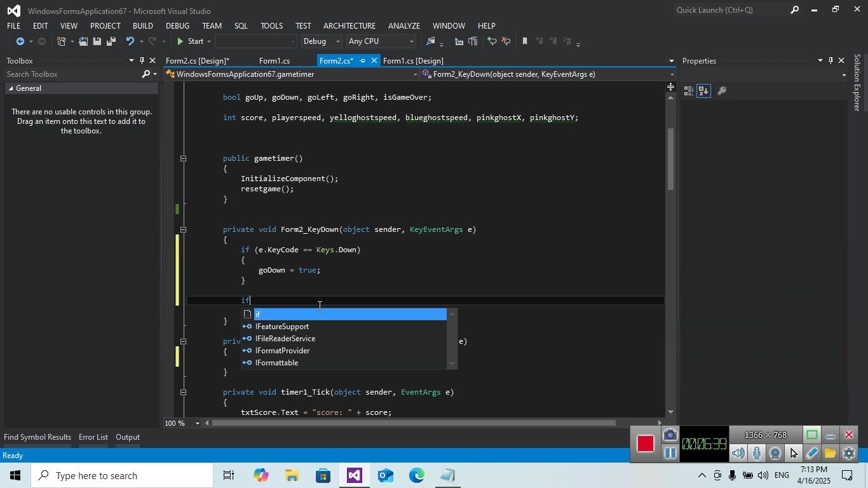Open the Any CPU platform dropdown
Viewport: 868px width, 488px height.
(381, 41)
